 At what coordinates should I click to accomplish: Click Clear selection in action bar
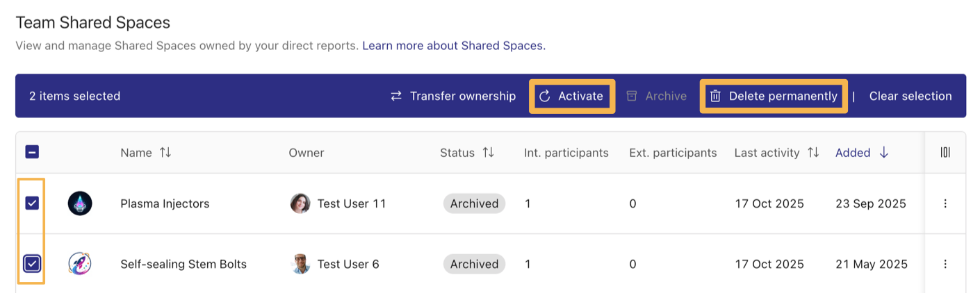[910, 96]
